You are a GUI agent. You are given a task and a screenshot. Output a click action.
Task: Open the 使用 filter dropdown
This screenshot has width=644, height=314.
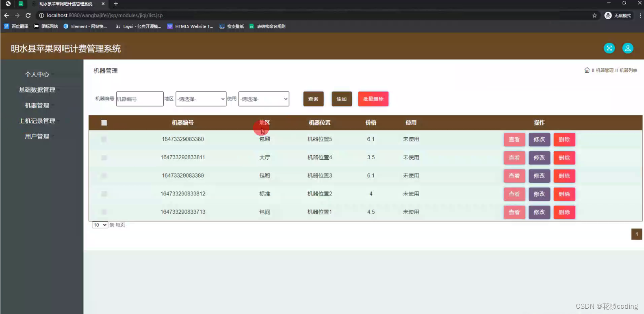[264, 99]
